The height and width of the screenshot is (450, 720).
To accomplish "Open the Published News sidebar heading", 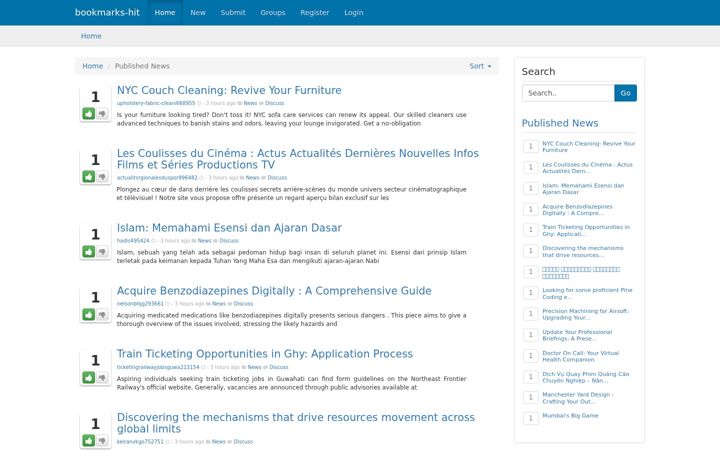I will [560, 123].
